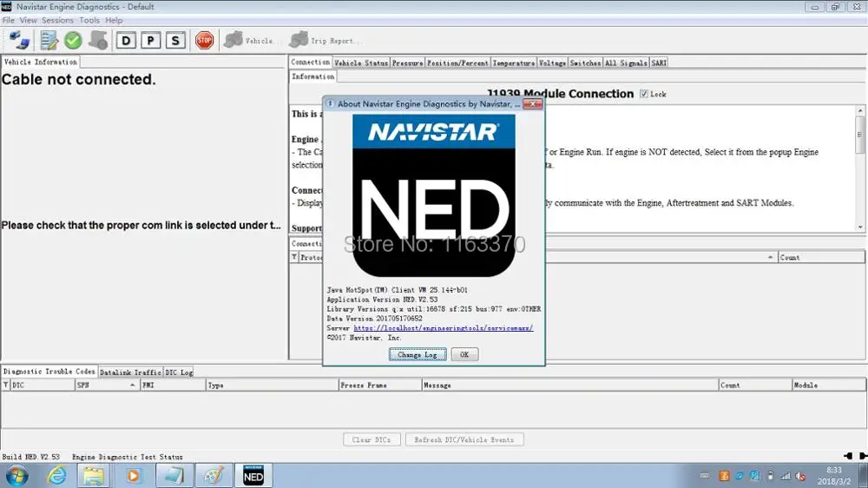Sort by the SPN column header
The image size is (868, 488).
pyautogui.click(x=107, y=385)
